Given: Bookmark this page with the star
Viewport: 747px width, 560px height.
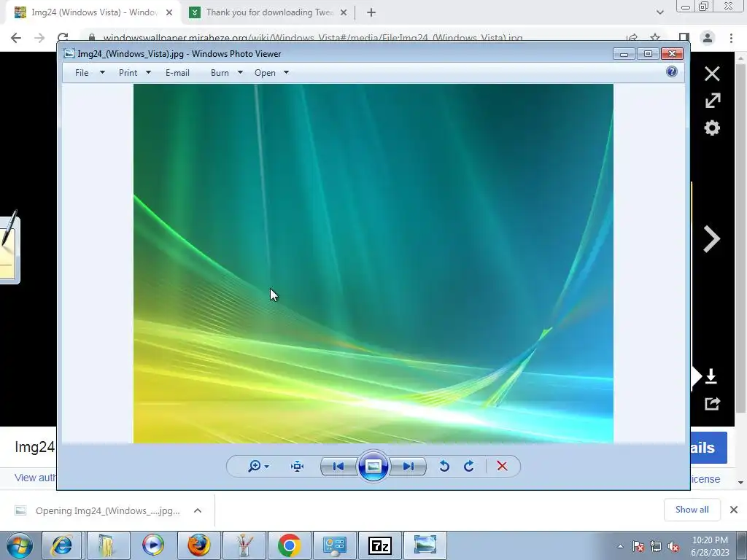Looking at the screenshot, I should 656,38.
